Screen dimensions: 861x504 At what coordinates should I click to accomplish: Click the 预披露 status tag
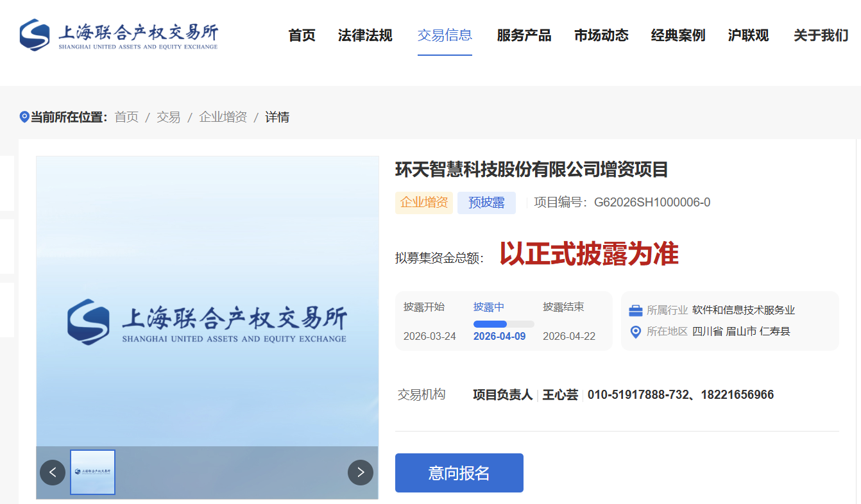(486, 203)
